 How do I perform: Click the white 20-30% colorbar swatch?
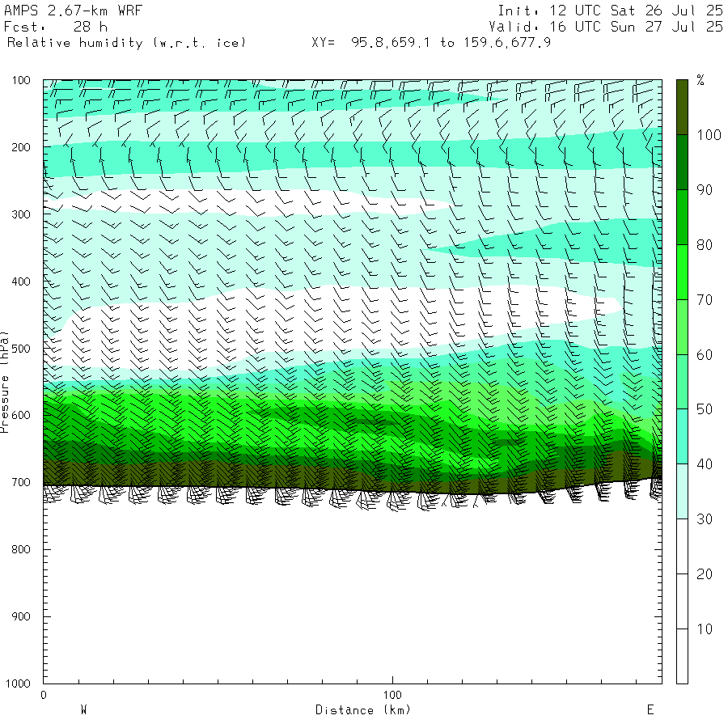tap(682, 547)
